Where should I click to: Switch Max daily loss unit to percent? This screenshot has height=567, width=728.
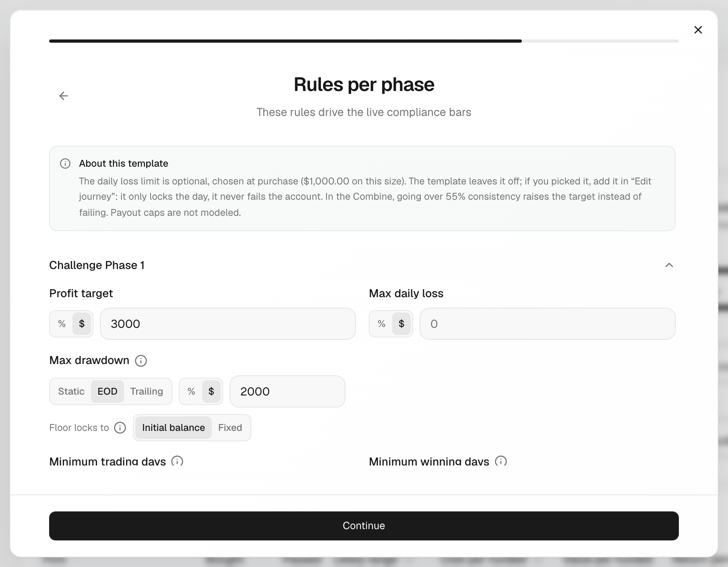[381, 324]
